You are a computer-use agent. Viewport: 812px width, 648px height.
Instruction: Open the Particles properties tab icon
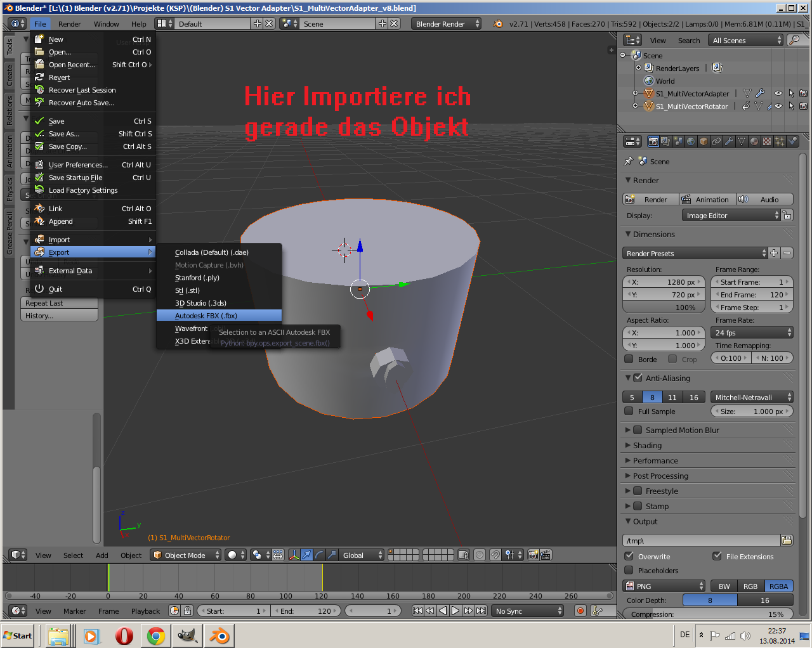pos(780,141)
